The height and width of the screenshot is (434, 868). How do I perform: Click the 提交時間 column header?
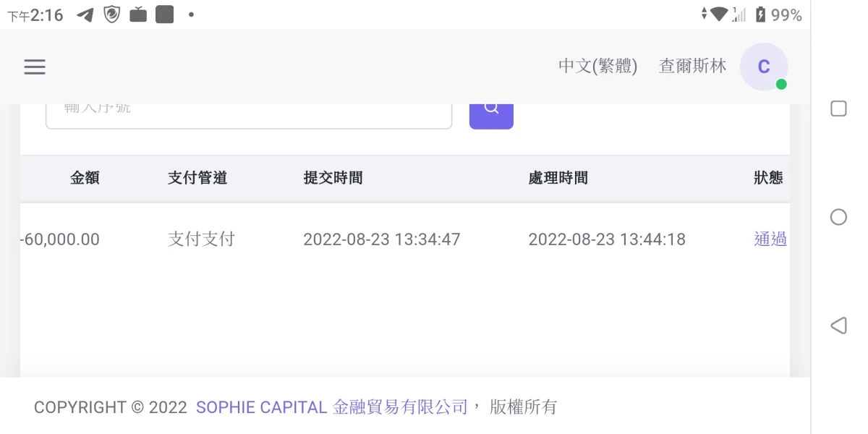(333, 178)
